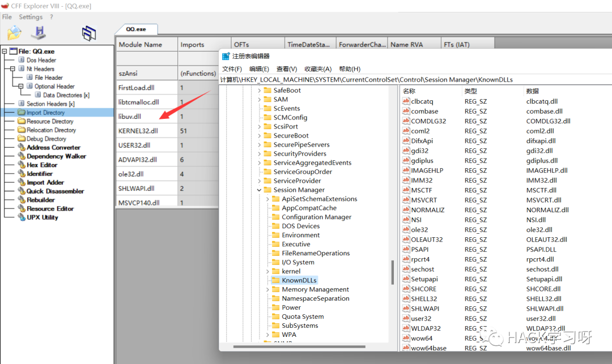
Task: Launch the Address Converter tool
Action: [53, 147]
